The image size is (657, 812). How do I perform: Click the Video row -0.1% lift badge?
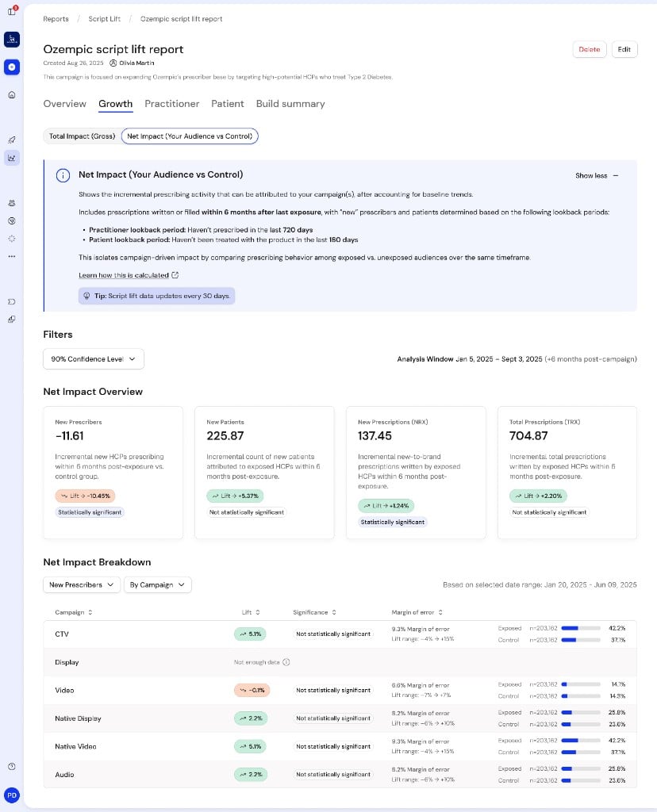tap(252, 691)
